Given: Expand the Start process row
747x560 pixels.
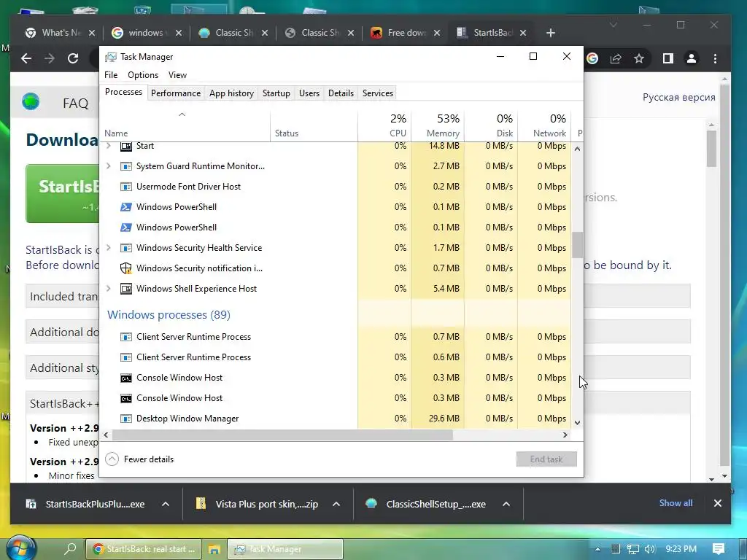Looking at the screenshot, I should click(109, 146).
